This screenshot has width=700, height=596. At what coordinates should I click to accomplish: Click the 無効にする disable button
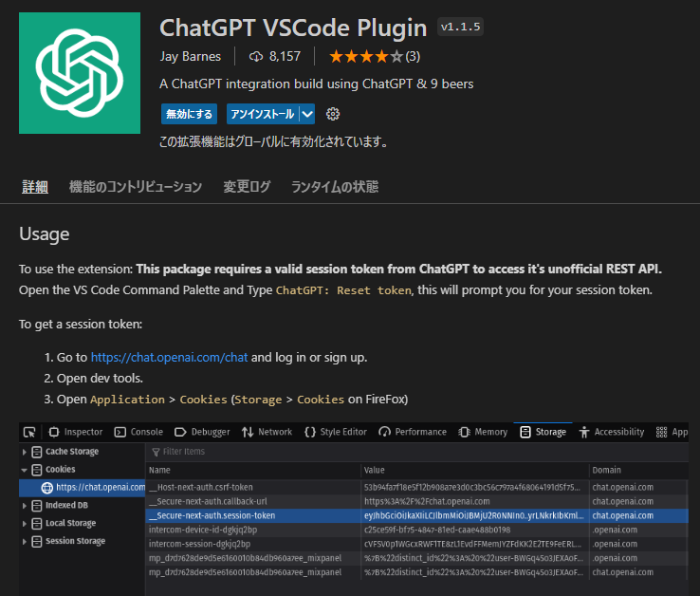190,114
